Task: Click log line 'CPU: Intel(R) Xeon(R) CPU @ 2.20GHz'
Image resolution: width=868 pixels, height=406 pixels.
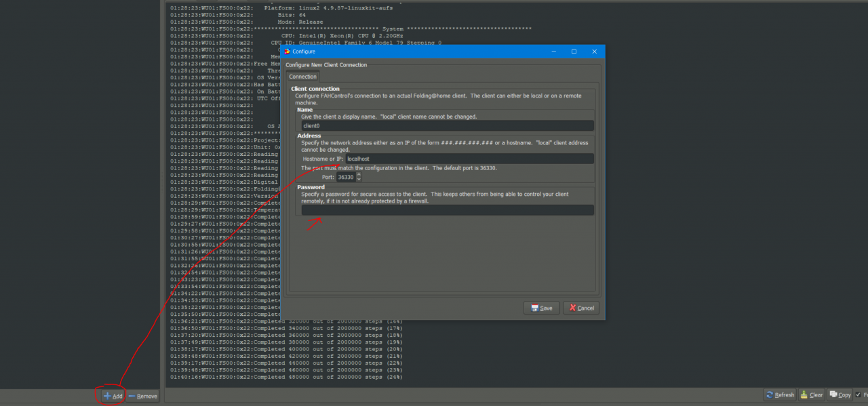Action: click(x=288, y=35)
